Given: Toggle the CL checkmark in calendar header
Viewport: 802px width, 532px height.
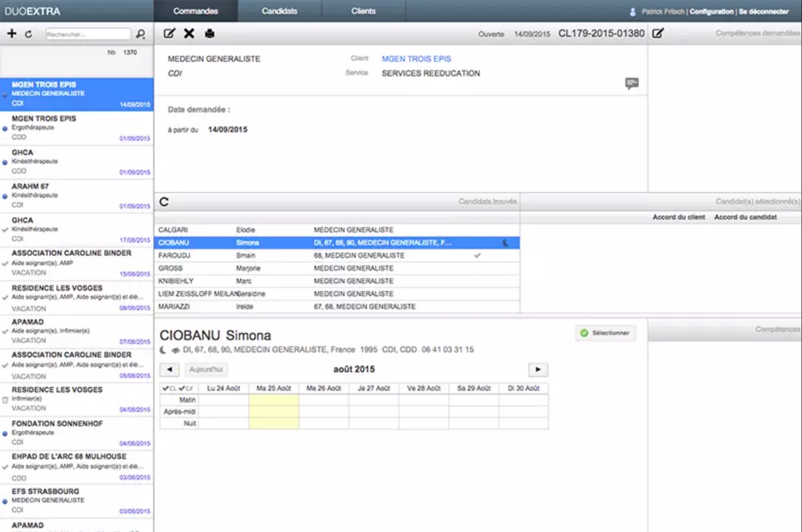Looking at the screenshot, I should (169, 388).
